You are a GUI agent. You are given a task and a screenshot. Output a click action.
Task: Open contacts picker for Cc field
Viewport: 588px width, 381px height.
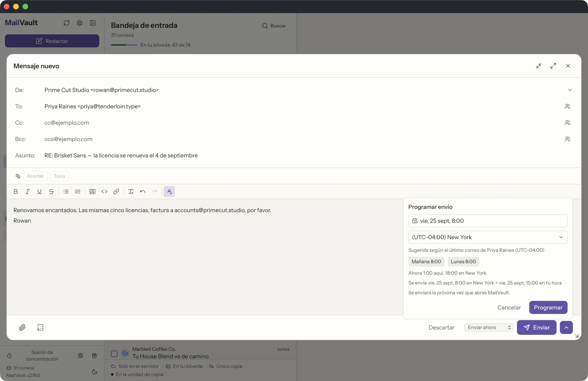(568, 123)
